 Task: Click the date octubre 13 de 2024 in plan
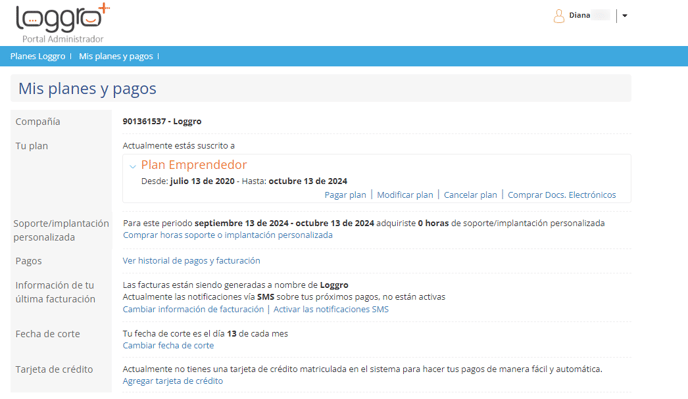click(308, 181)
